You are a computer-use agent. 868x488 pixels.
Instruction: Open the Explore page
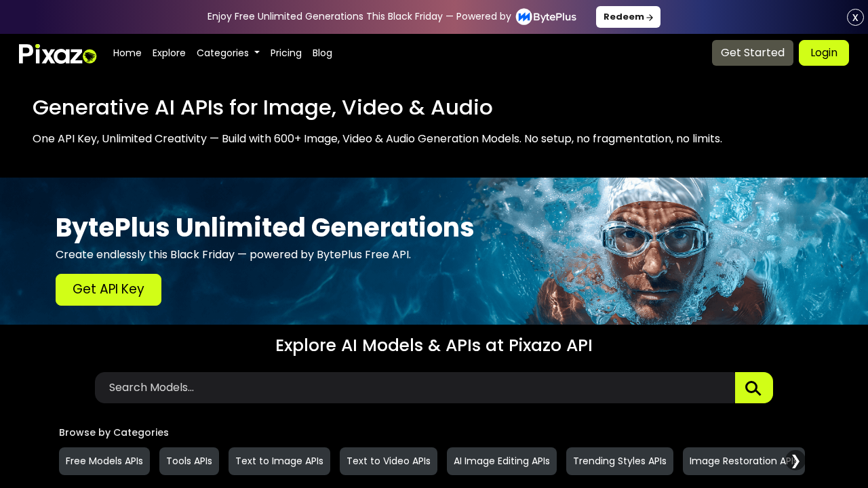(x=168, y=52)
